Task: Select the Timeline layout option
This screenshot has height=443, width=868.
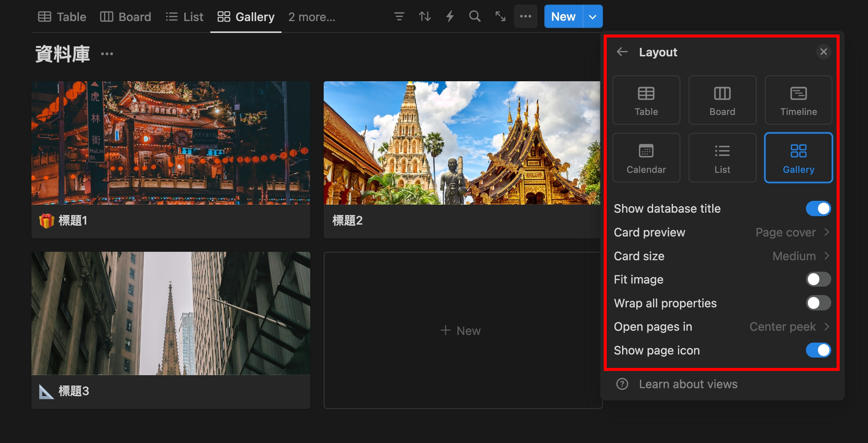Action: tap(798, 100)
